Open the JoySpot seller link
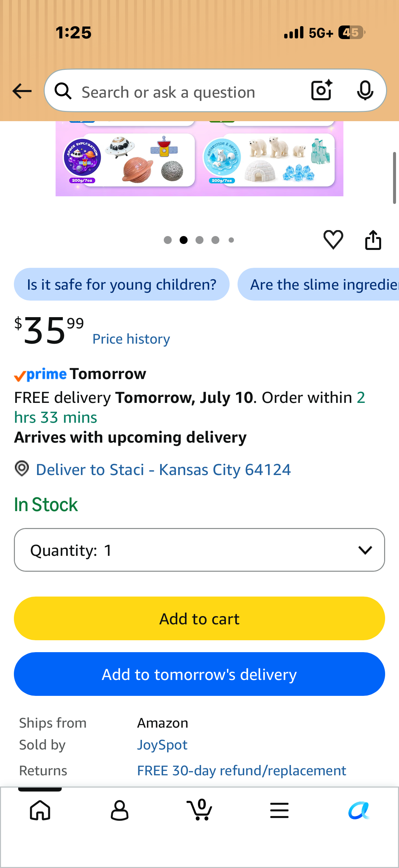The image size is (399, 868). pyautogui.click(x=162, y=745)
